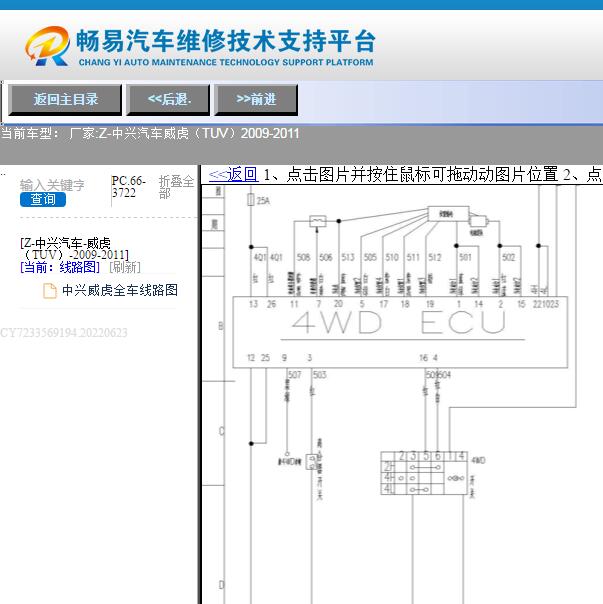Click the 4WD switch table in the diagram

tap(424, 473)
